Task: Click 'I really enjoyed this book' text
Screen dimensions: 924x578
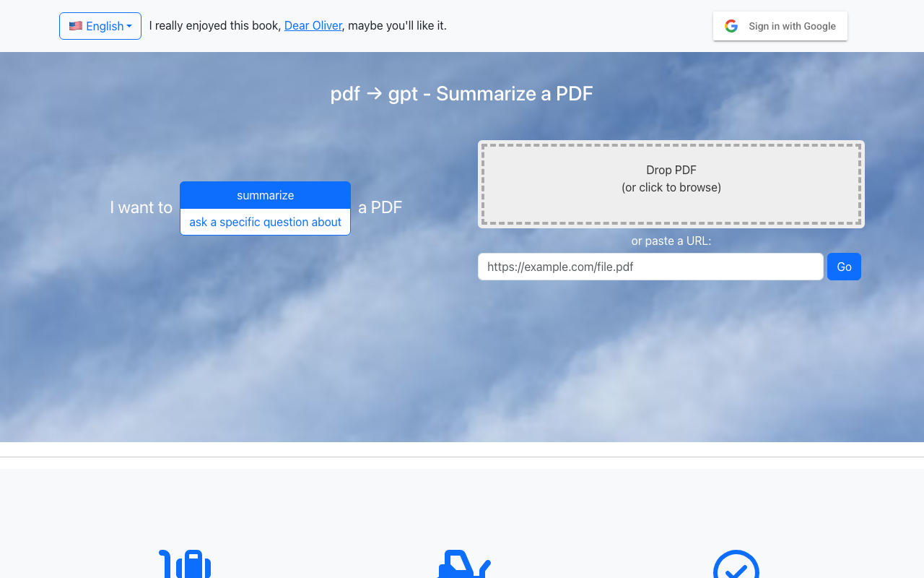Action: (214, 26)
